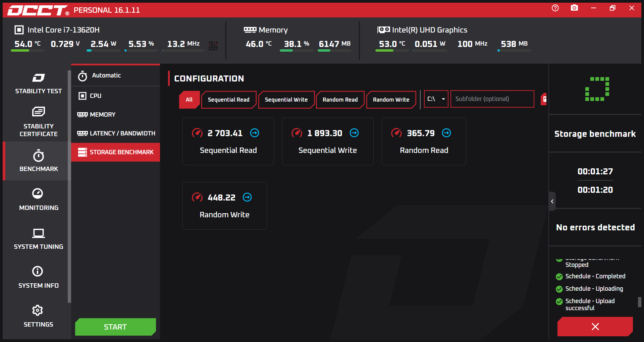Click the No errors detected text
This screenshot has height=342, width=644.
[x=595, y=228]
